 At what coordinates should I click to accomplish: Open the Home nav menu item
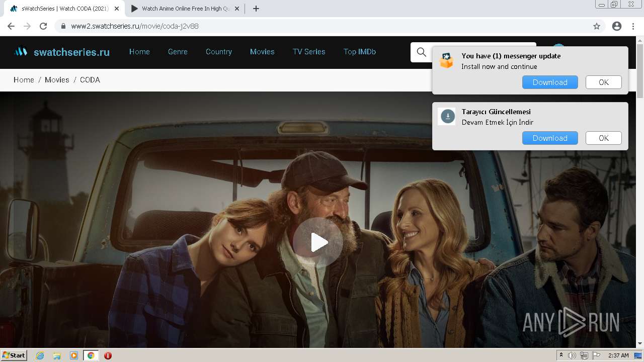[x=139, y=52]
